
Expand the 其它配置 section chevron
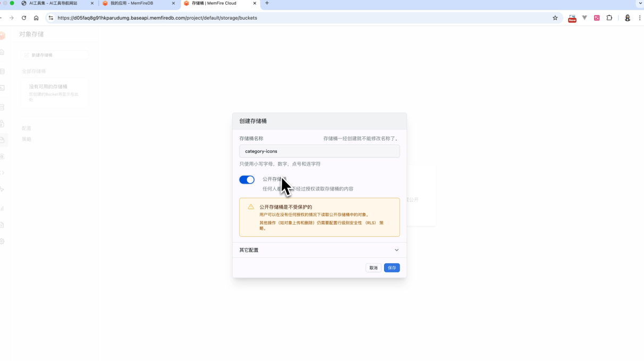396,250
